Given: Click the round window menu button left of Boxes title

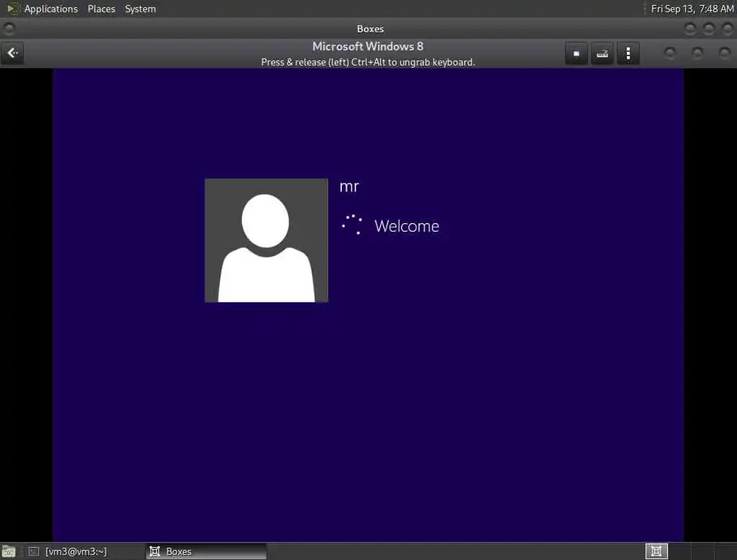Looking at the screenshot, I should pyautogui.click(x=9, y=30).
